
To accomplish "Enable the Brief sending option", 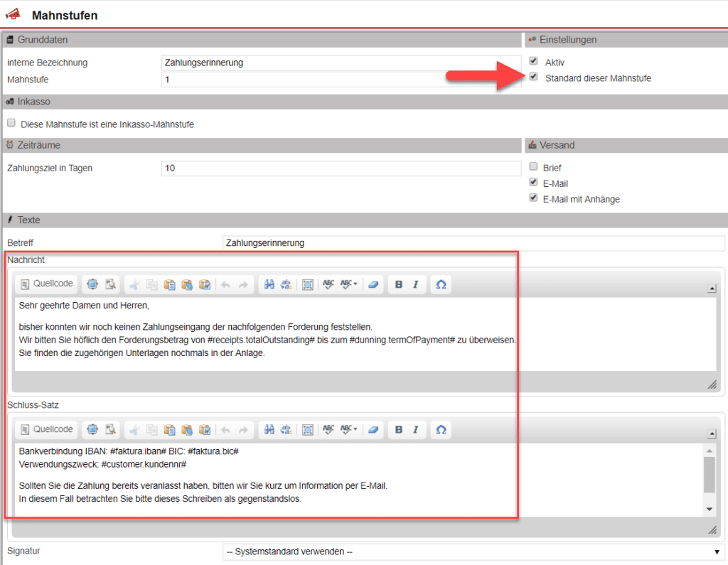I will 533,166.
